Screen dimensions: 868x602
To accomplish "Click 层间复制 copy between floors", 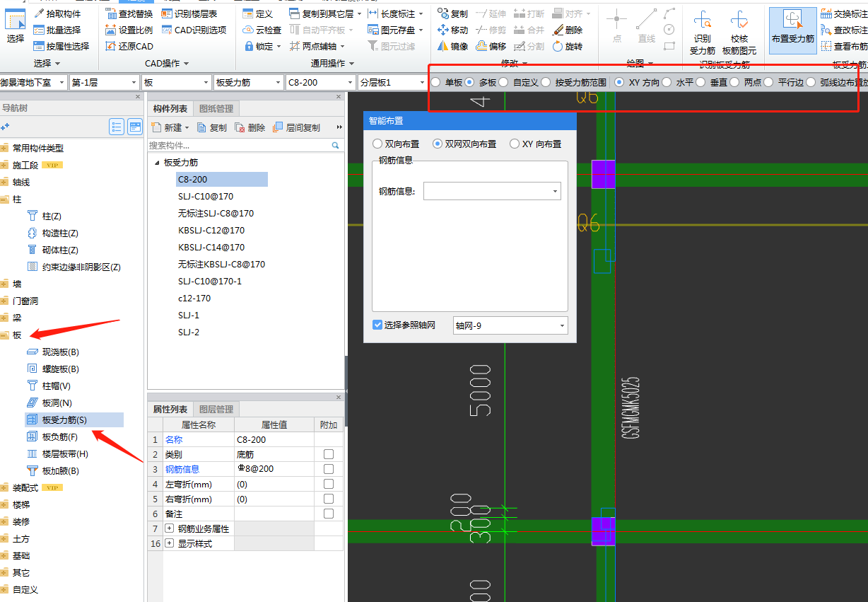I will [x=296, y=127].
